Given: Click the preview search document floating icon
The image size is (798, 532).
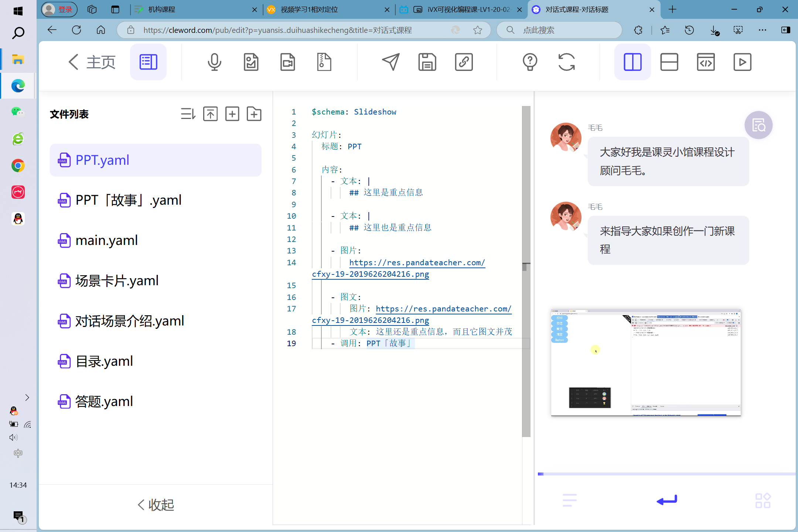Looking at the screenshot, I should tap(758, 125).
